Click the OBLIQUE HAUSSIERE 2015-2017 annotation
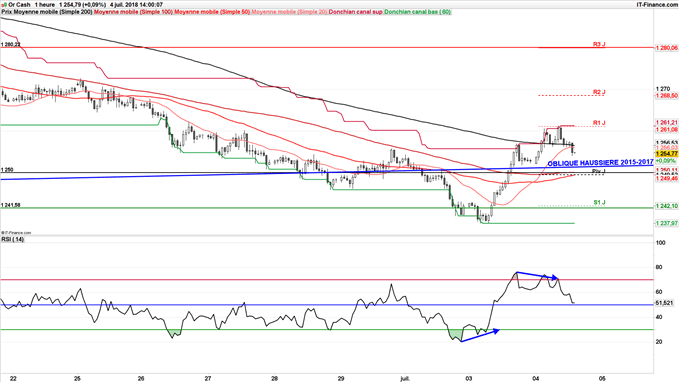The width and height of the screenshot is (679, 382). coord(600,163)
